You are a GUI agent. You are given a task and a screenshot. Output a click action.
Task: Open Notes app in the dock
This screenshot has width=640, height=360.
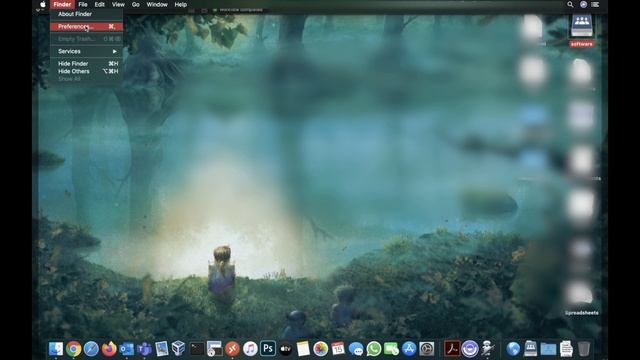tap(303, 349)
